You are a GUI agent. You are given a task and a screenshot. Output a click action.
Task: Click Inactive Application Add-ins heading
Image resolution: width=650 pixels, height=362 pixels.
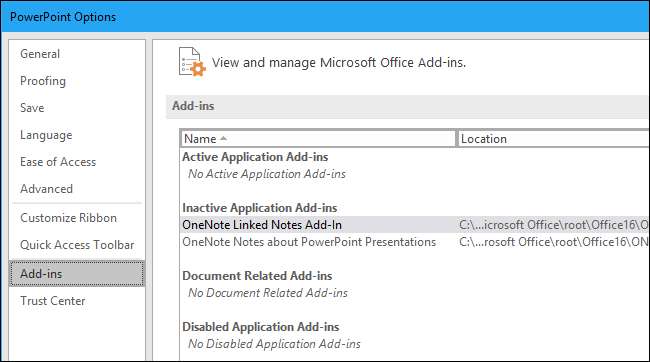tap(260, 208)
